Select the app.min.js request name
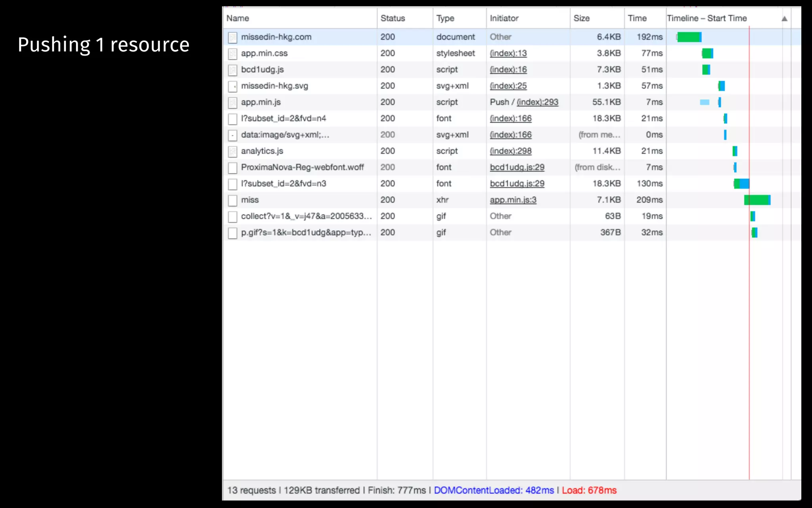This screenshot has height=508, width=812. (x=261, y=102)
